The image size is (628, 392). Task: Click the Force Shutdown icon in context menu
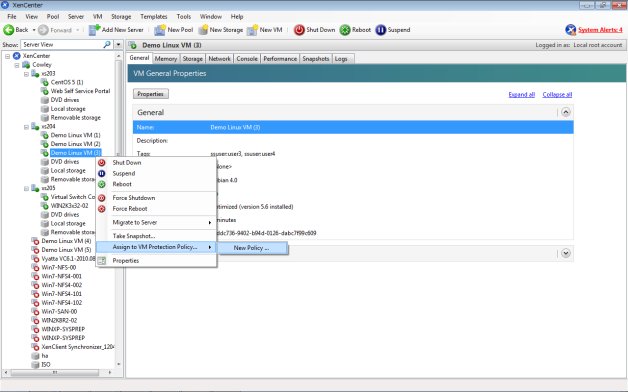click(102, 198)
